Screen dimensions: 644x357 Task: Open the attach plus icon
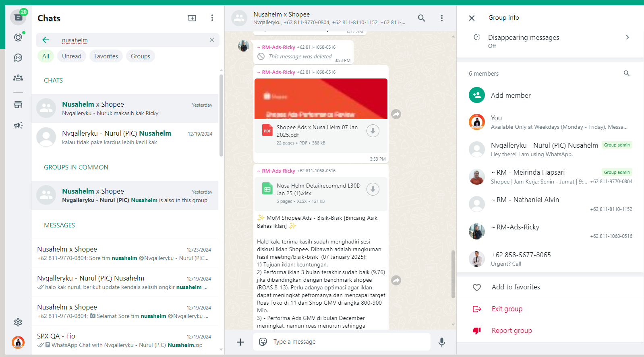(x=240, y=342)
